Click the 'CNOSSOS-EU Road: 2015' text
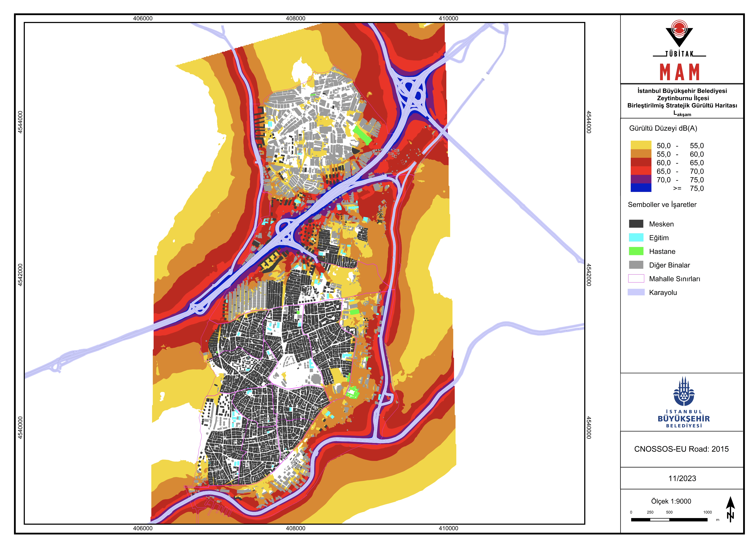 click(681, 449)
